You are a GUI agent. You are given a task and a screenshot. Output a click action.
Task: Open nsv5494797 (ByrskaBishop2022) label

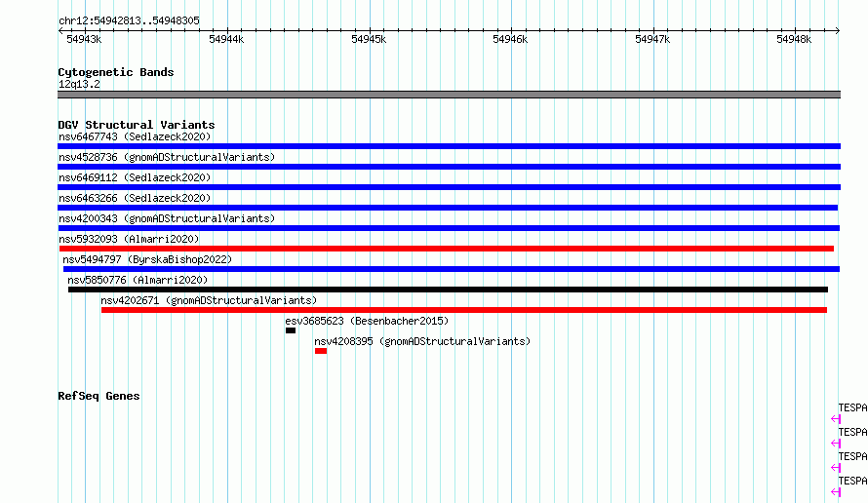click(147, 259)
